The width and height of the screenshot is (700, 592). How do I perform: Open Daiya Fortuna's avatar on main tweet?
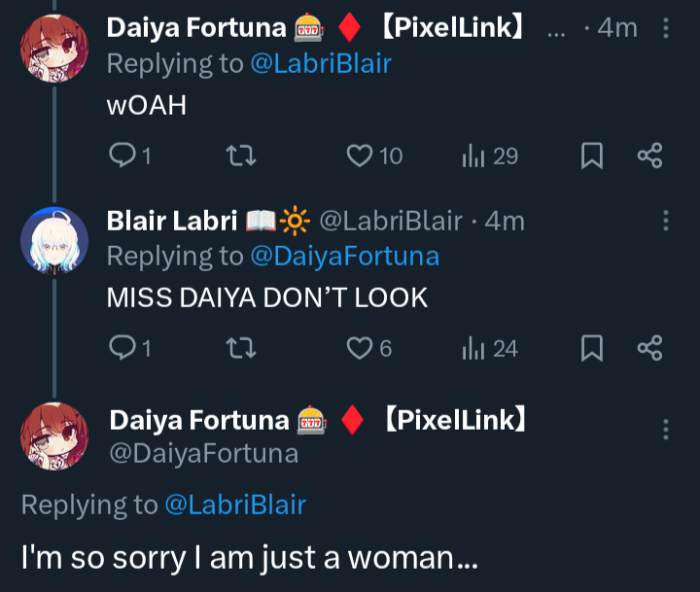tap(54, 435)
